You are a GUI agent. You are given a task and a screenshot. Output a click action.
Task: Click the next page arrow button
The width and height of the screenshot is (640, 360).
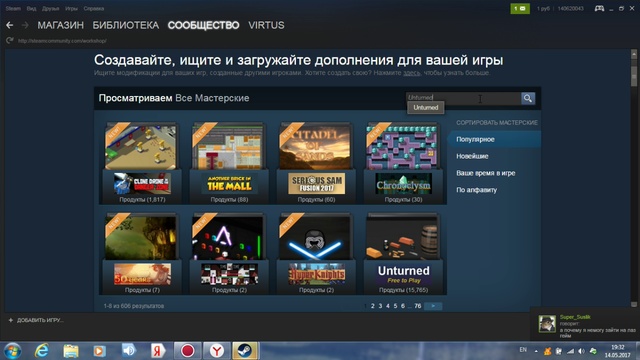(433, 306)
